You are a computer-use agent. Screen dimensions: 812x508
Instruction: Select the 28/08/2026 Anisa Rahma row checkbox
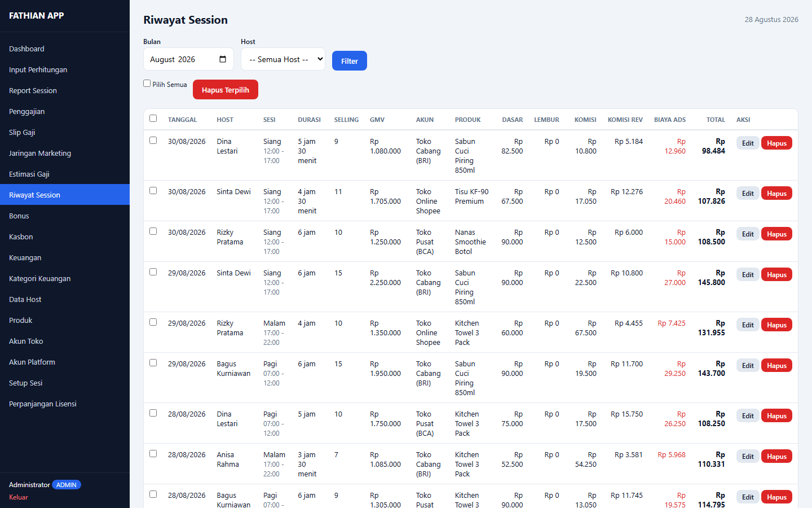[x=153, y=453]
